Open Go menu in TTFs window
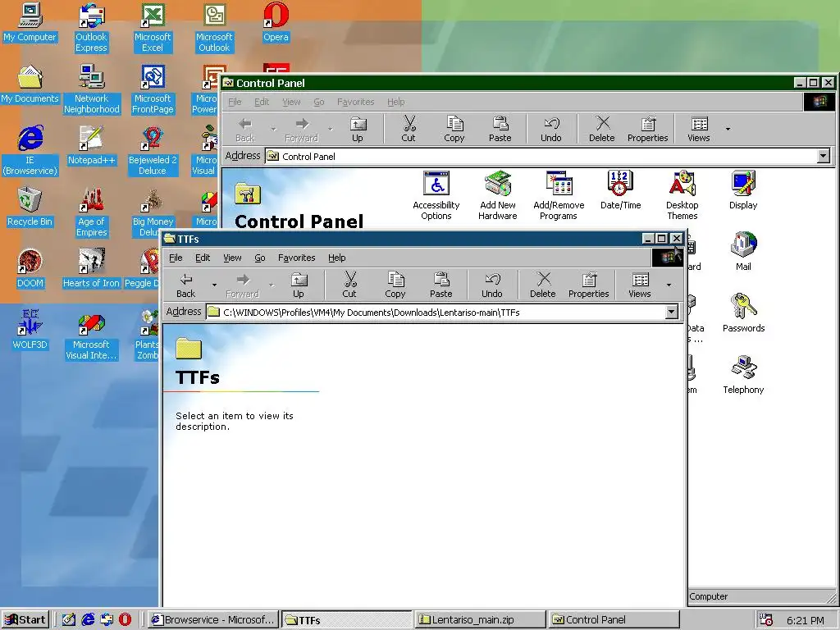 click(260, 258)
